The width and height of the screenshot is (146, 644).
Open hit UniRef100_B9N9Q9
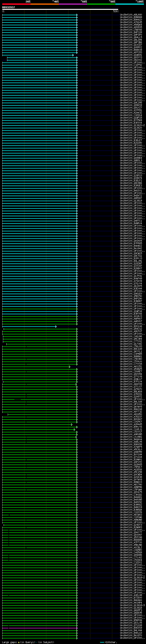click(x=131, y=17)
